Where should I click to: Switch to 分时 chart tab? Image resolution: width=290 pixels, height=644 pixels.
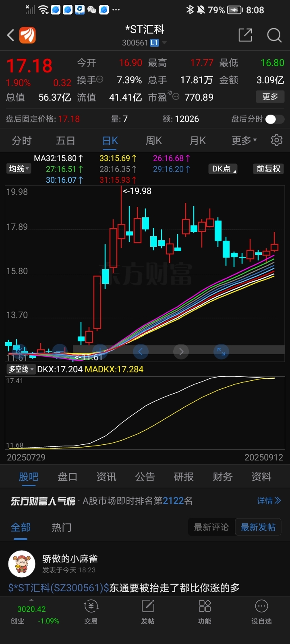point(22,140)
